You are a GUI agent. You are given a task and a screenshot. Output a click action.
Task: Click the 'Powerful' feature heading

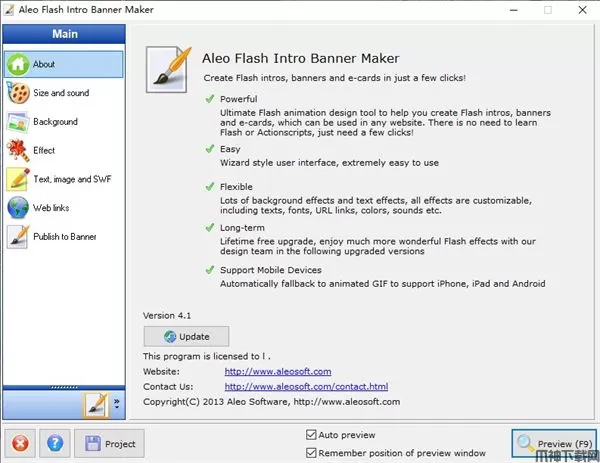pos(238,99)
